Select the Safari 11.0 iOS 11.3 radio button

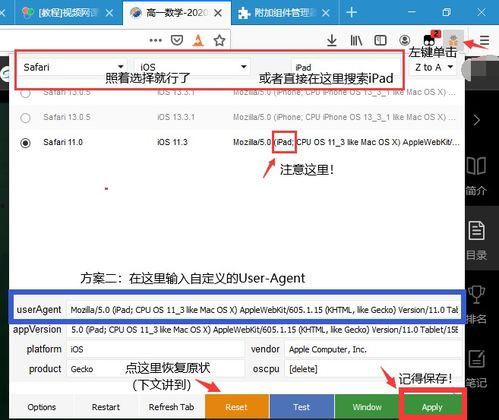(x=25, y=143)
